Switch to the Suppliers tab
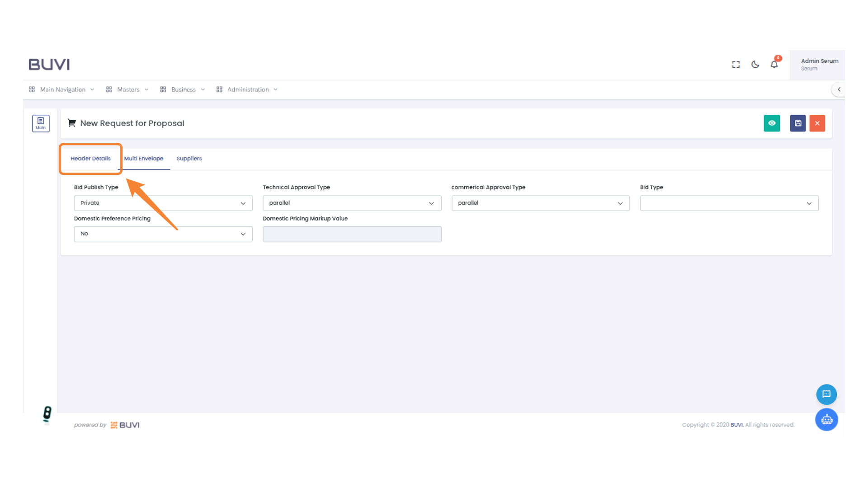 pos(189,158)
